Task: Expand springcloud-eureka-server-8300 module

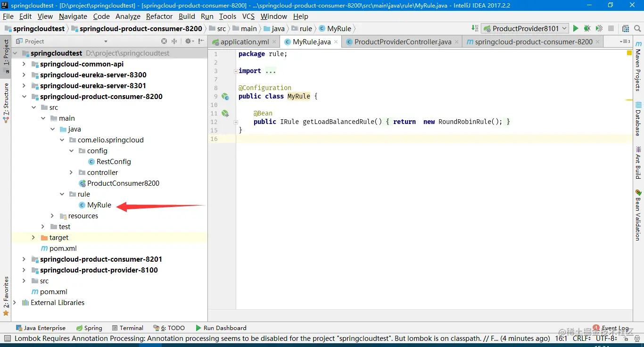Action: (x=24, y=74)
